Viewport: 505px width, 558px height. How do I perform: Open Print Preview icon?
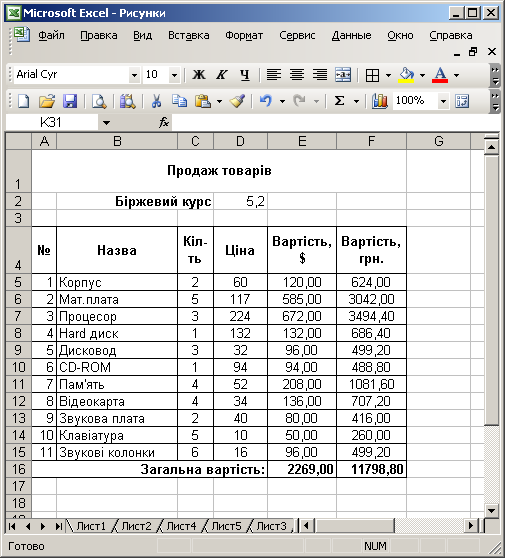click(99, 101)
